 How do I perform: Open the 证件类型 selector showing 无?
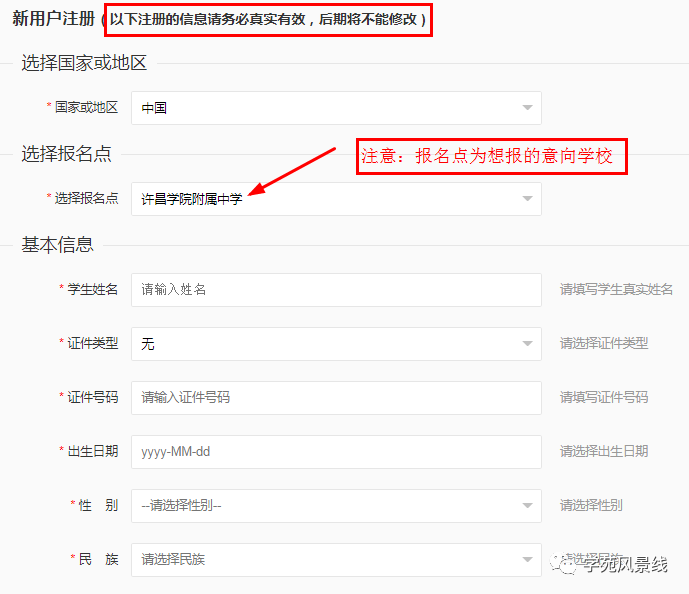(x=335, y=344)
